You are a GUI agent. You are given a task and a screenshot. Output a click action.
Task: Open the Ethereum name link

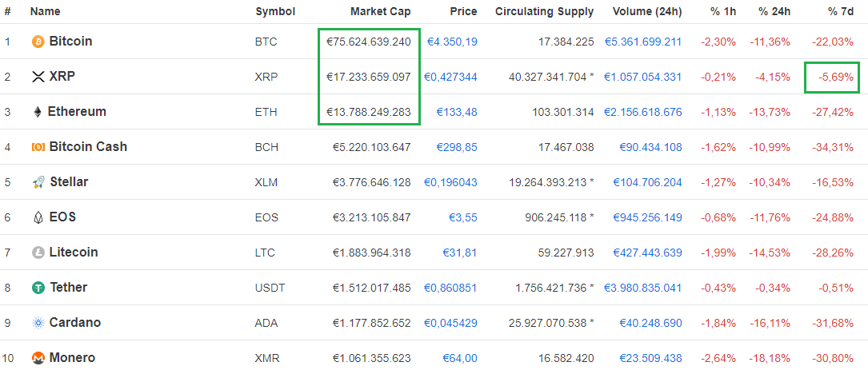pos(77,111)
